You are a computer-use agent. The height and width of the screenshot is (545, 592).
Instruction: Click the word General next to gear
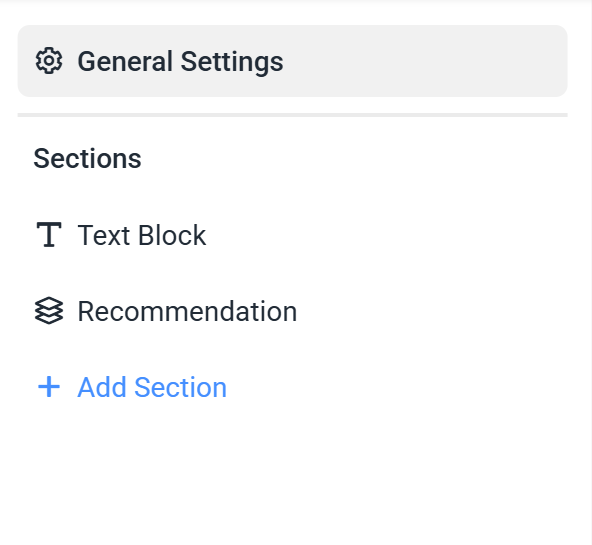point(125,61)
